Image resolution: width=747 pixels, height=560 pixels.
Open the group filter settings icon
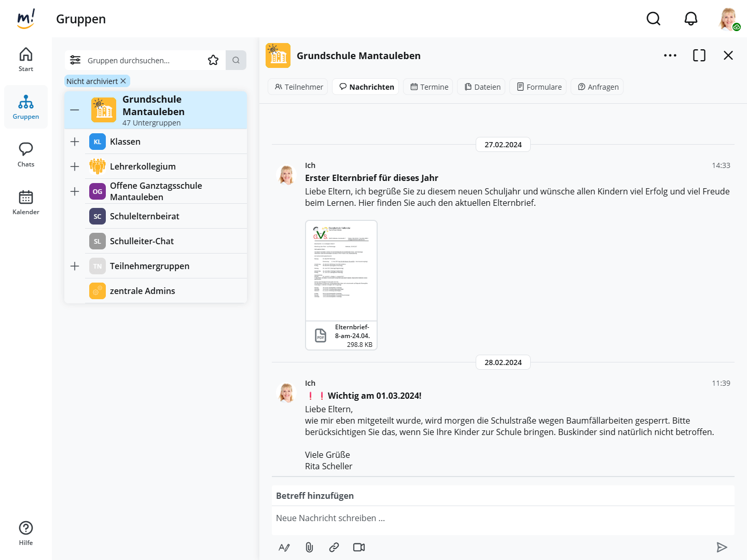coord(75,60)
